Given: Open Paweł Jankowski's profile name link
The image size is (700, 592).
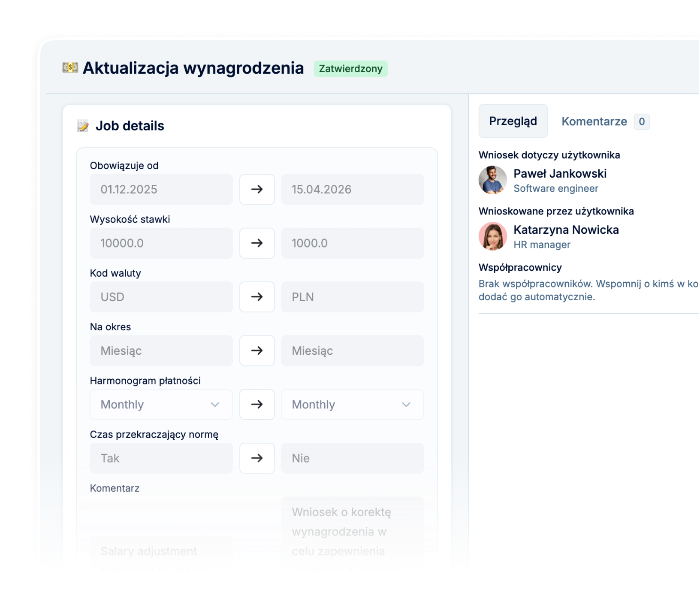Looking at the screenshot, I should 560,174.
